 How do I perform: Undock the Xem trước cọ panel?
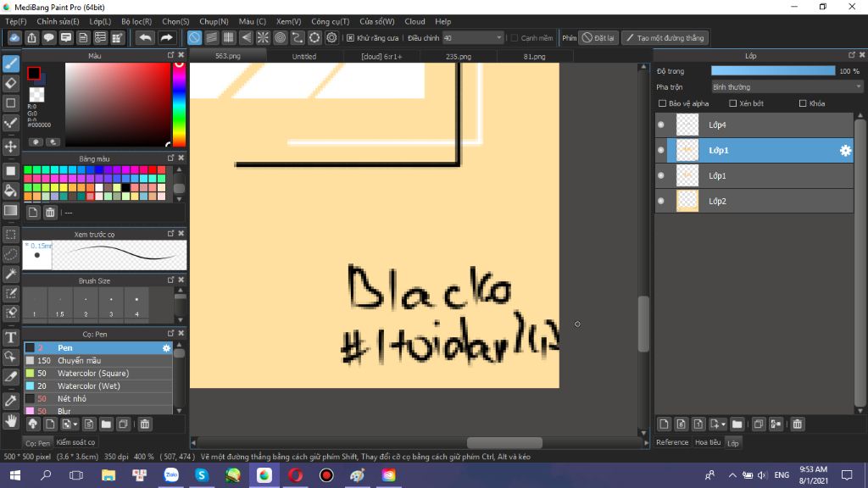pyautogui.click(x=170, y=234)
